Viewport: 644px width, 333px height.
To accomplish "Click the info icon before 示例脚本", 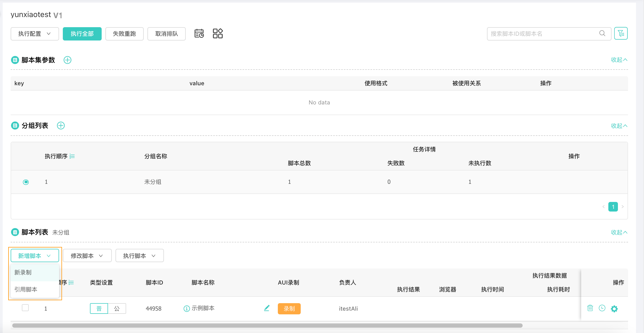I will (x=187, y=308).
